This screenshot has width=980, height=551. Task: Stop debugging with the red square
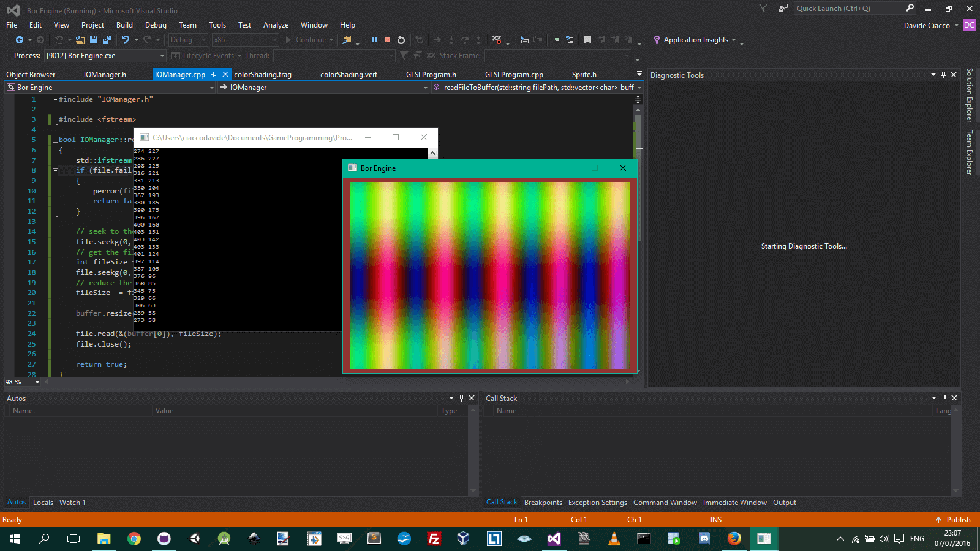click(388, 40)
